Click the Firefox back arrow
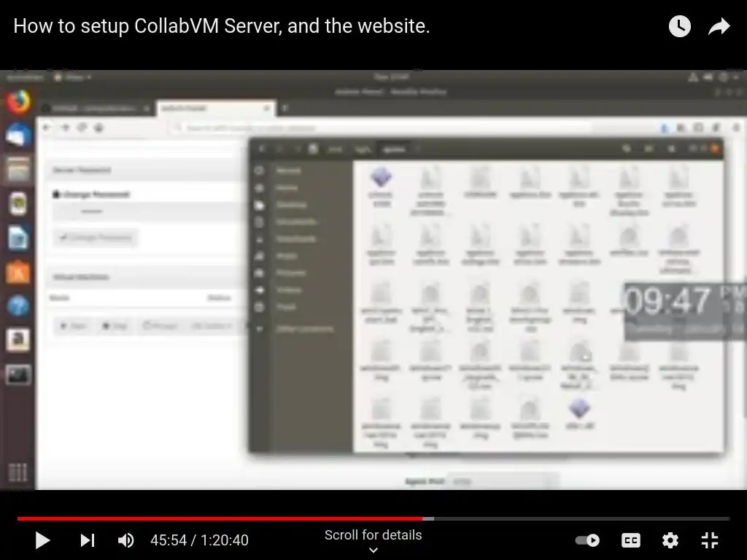747x560 pixels. point(47,128)
